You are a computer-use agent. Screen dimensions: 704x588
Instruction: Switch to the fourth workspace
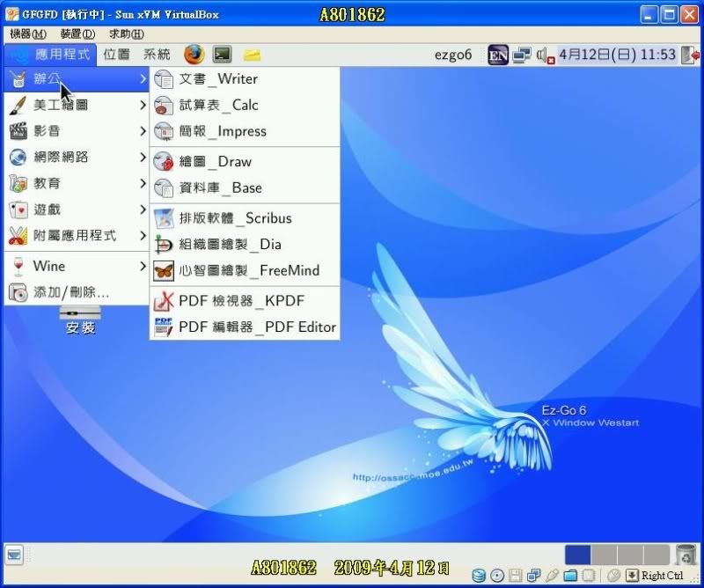click(656, 555)
